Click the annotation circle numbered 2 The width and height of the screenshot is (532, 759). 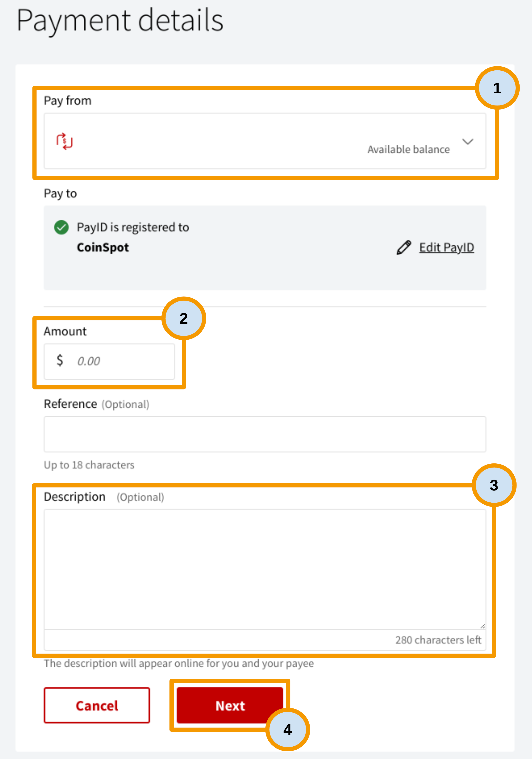click(184, 318)
